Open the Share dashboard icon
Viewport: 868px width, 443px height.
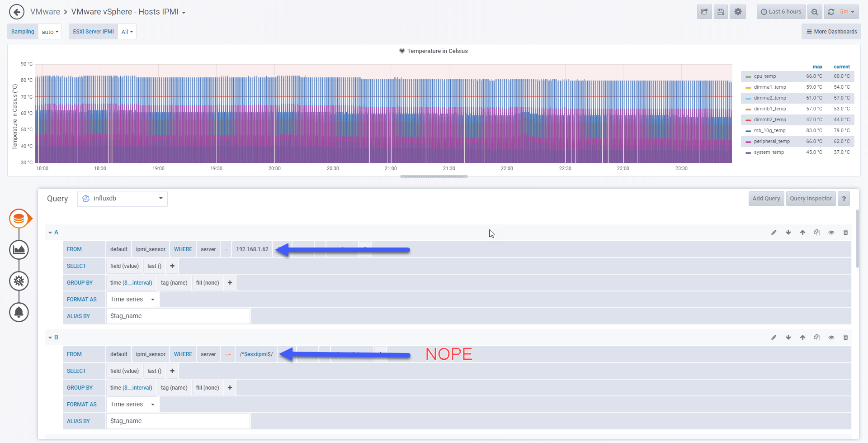(704, 12)
